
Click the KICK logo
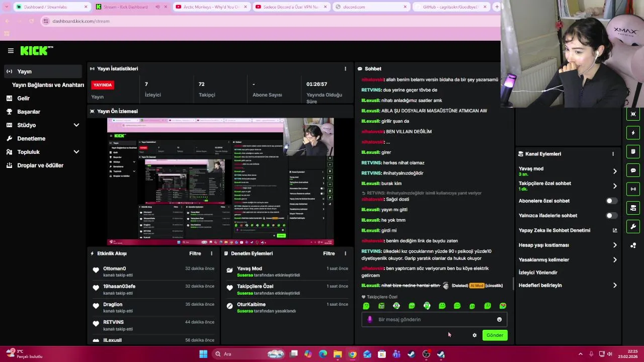(36, 51)
